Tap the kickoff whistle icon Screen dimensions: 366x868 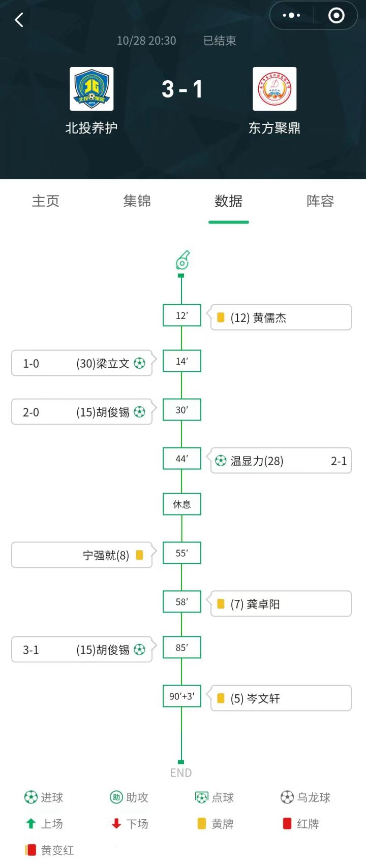pos(182,260)
